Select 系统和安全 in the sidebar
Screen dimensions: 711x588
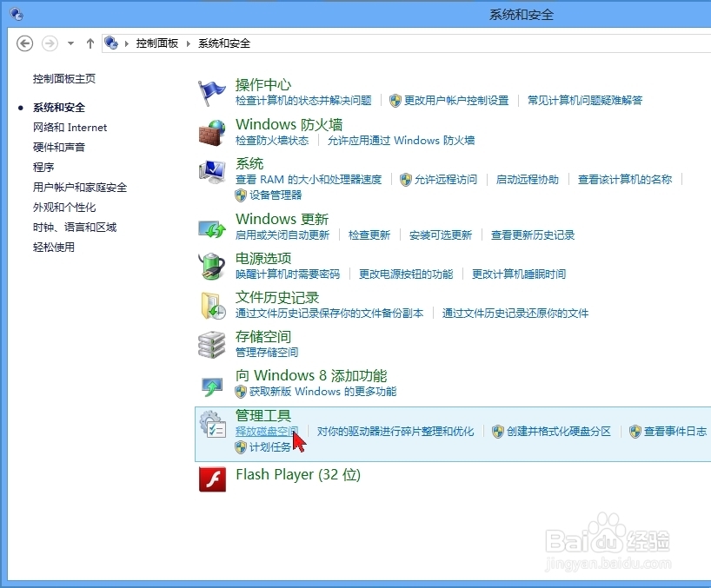tap(59, 108)
